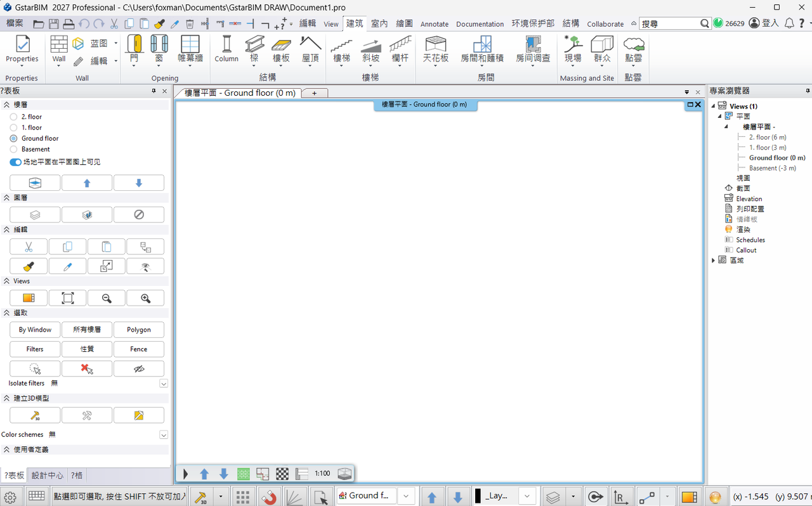Select the Wall tool in ribbon

(x=59, y=49)
